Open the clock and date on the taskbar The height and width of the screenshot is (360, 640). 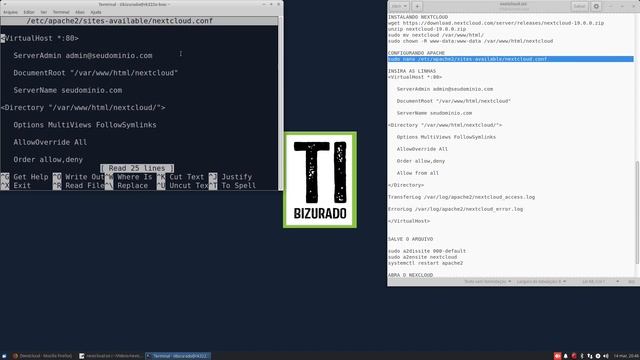tap(626, 356)
